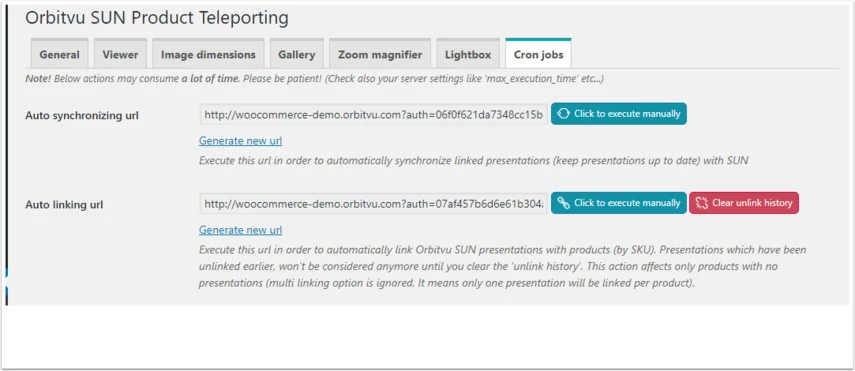Image resolution: width=855 pixels, height=371 pixels.
Task: Click the Orbitvu SUN Product Teleporting heading
Action: click(157, 19)
